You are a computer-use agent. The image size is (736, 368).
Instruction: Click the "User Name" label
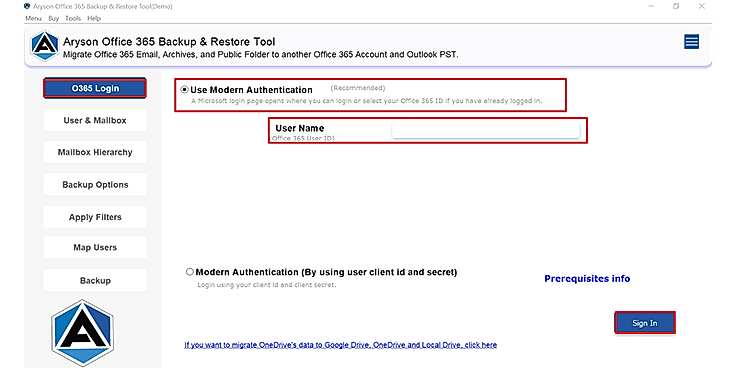pos(299,128)
